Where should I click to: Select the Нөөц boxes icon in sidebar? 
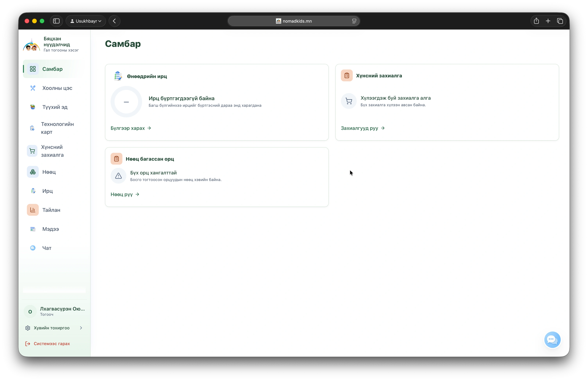point(33,172)
